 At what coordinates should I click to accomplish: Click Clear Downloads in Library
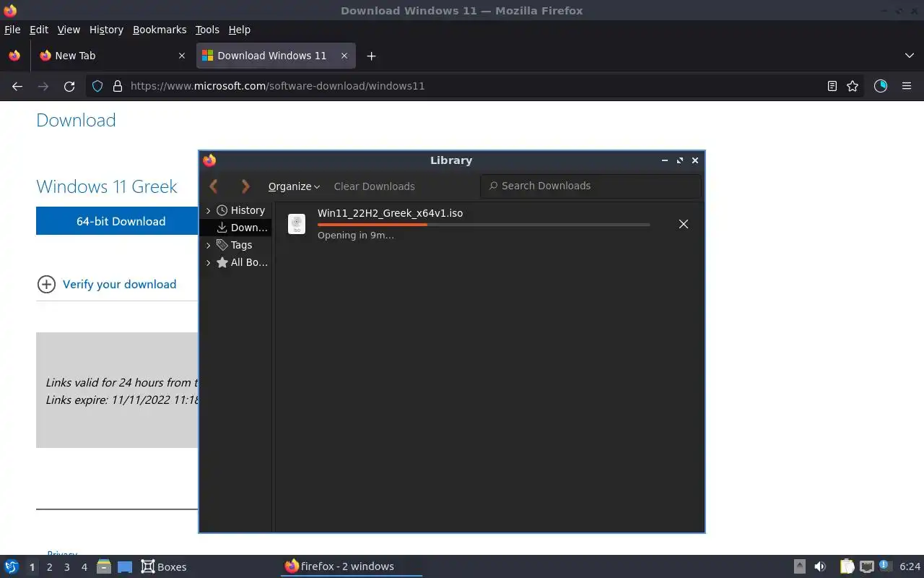[374, 186]
